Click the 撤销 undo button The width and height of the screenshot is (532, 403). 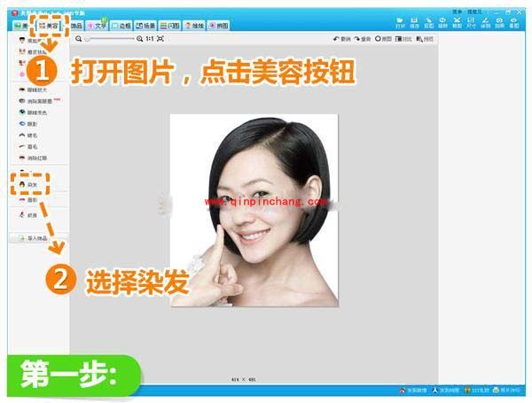coord(341,39)
